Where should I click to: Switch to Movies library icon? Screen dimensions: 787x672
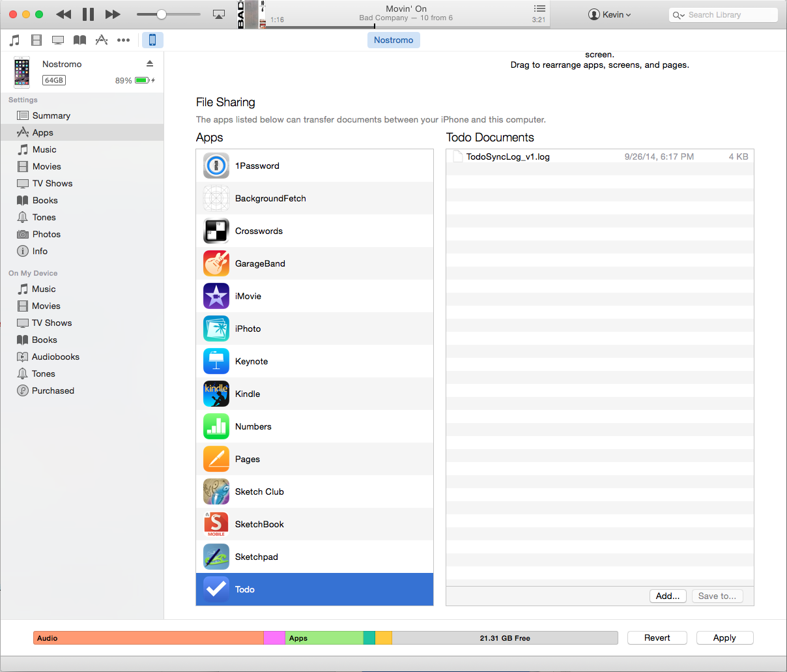(36, 40)
